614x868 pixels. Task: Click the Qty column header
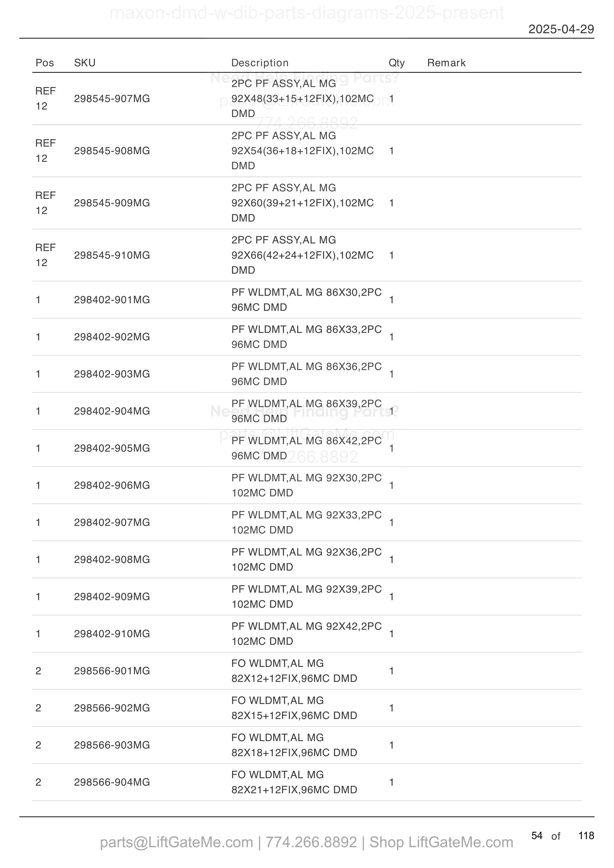[x=397, y=63]
